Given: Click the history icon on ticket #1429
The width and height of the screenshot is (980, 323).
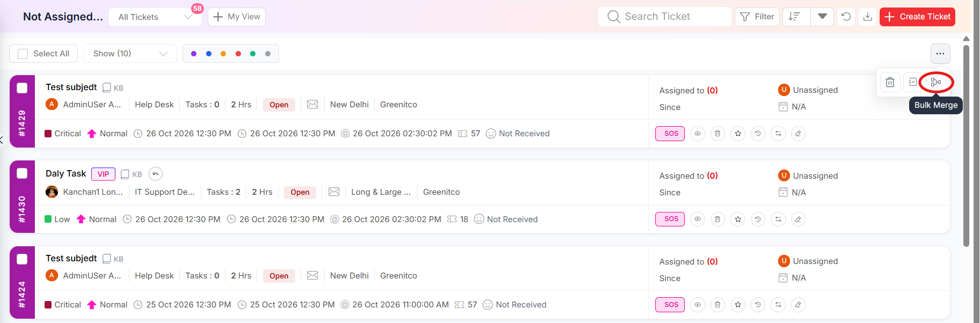Looking at the screenshot, I should 758,134.
